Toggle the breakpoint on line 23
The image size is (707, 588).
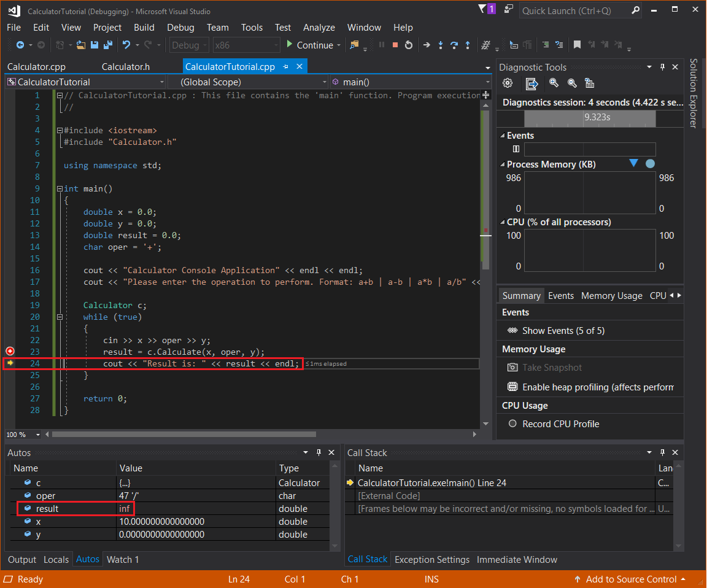click(10, 351)
